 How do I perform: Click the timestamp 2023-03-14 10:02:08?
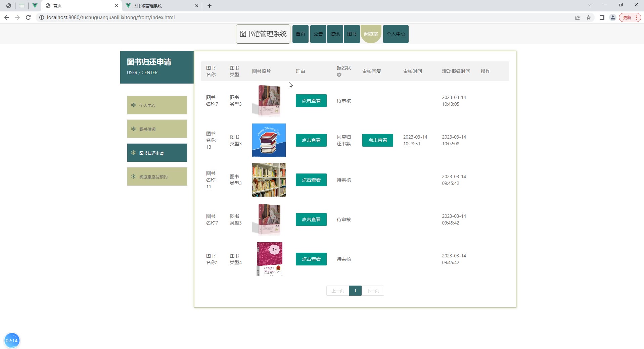point(454,140)
